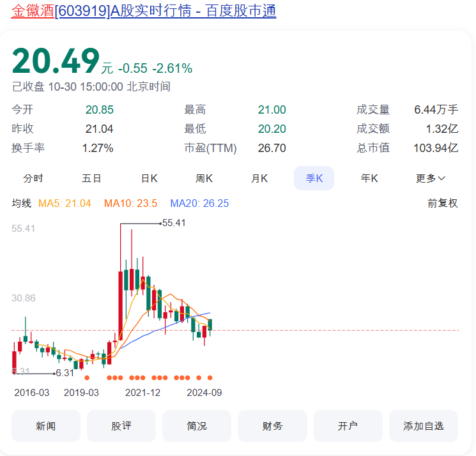
Task: Switch to the 分时 chart tab
Action: pos(33,178)
